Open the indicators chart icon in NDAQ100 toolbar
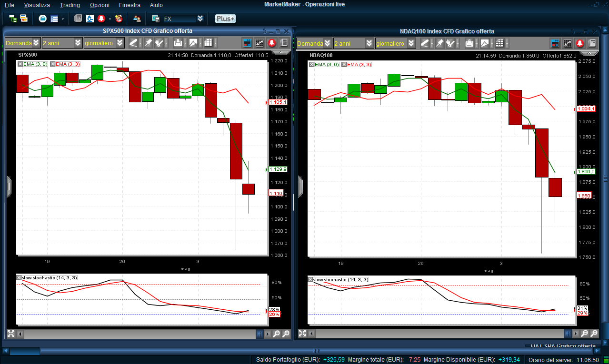 (x=568, y=43)
